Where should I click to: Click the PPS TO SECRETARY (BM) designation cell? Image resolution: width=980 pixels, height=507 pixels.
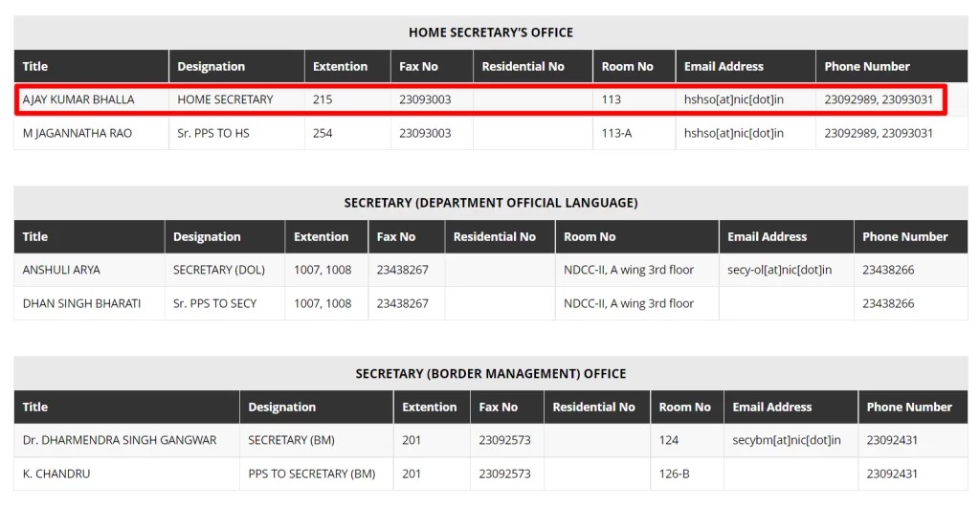coord(311,474)
